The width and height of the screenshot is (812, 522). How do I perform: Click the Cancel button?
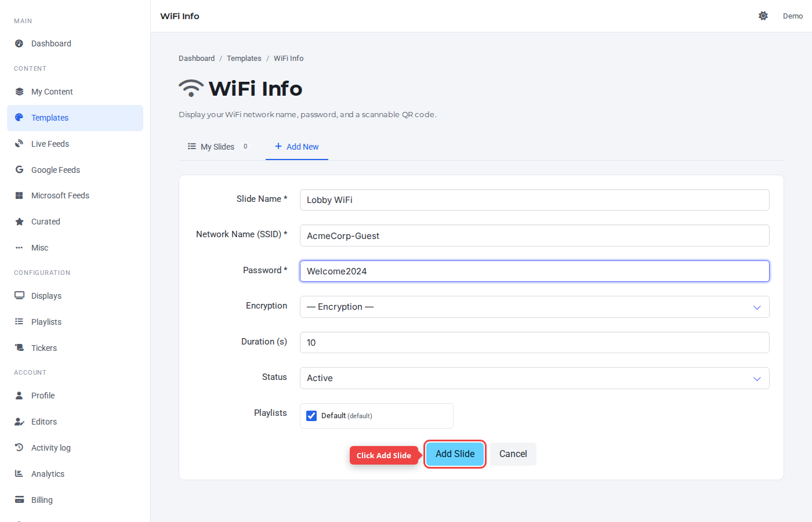pos(513,454)
